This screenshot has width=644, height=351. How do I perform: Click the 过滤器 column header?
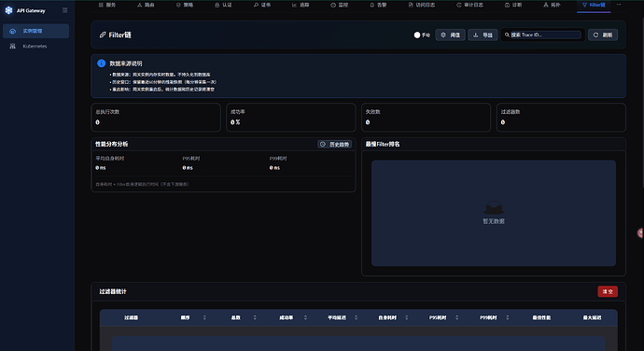(x=131, y=317)
